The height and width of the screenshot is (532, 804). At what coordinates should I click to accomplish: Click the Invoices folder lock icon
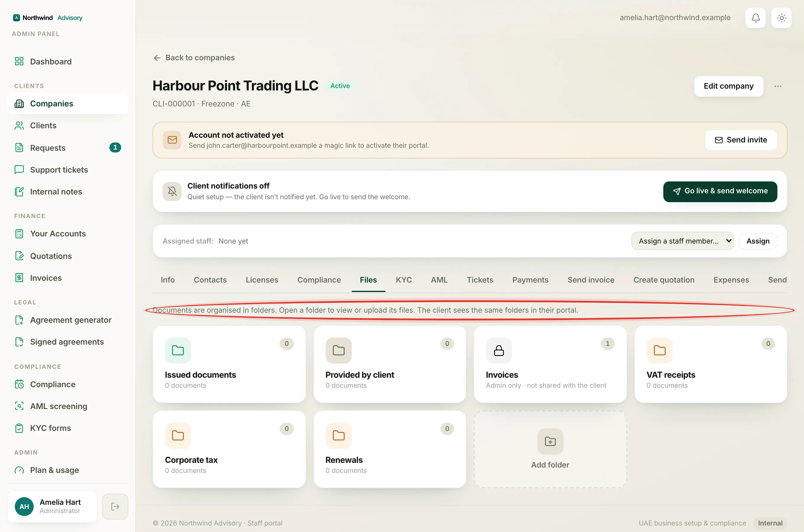point(499,351)
